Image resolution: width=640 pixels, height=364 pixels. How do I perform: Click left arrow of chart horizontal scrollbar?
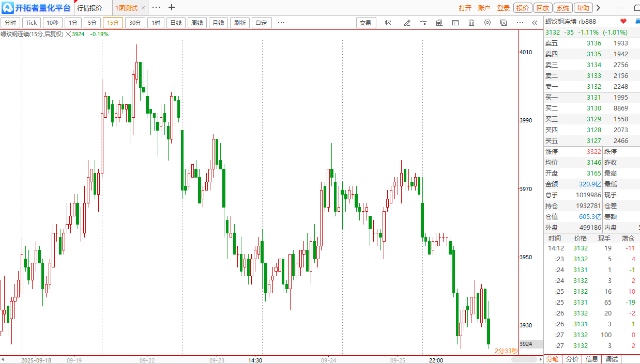[3, 359]
